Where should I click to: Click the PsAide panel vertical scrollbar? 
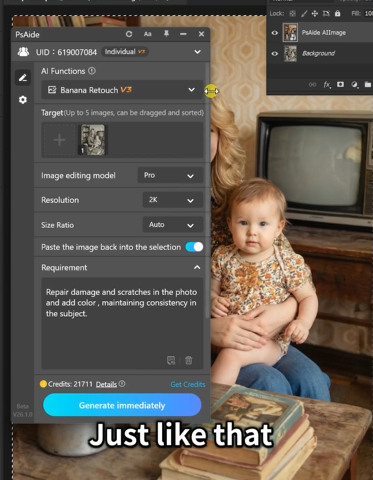point(209,190)
